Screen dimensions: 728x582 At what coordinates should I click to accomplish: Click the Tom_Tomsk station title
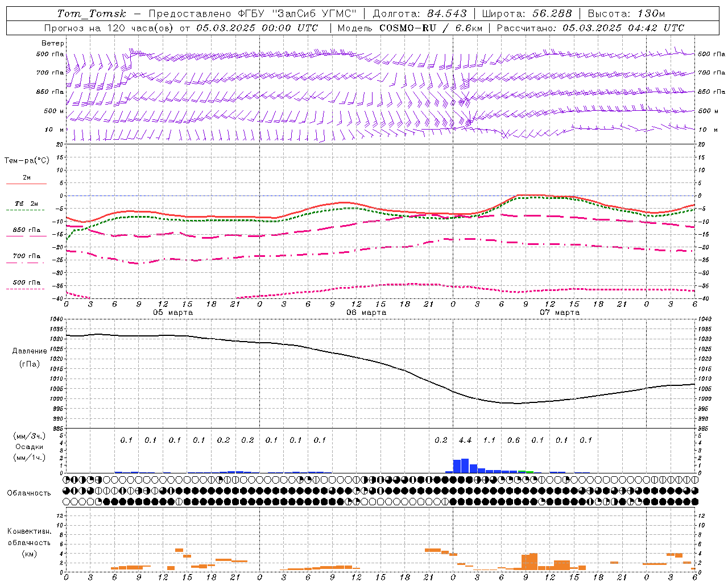coord(92,14)
